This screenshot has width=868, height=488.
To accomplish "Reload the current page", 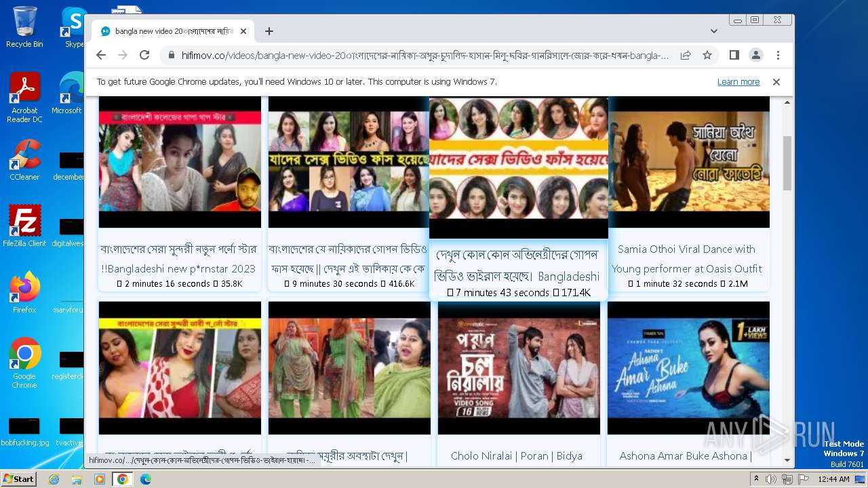I will coord(144,55).
